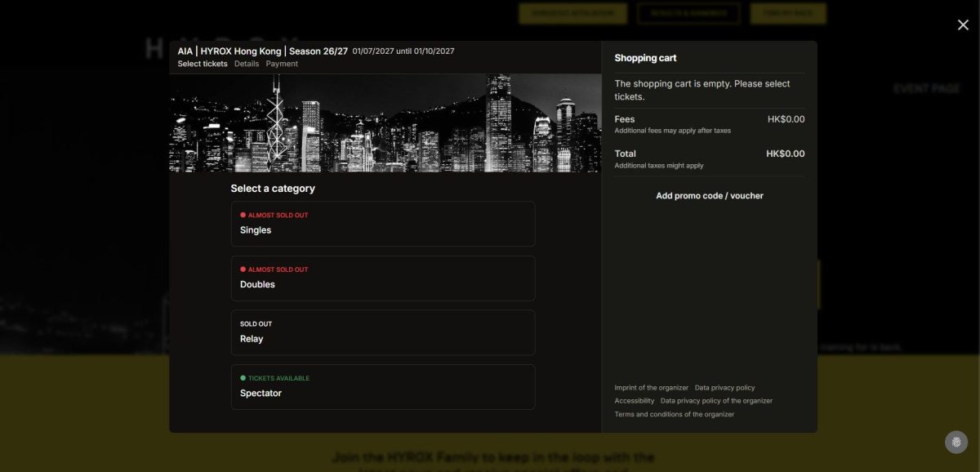This screenshot has width=980, height=472.
Task: Pick the Spectator ticket category
Action: (383, 387)
